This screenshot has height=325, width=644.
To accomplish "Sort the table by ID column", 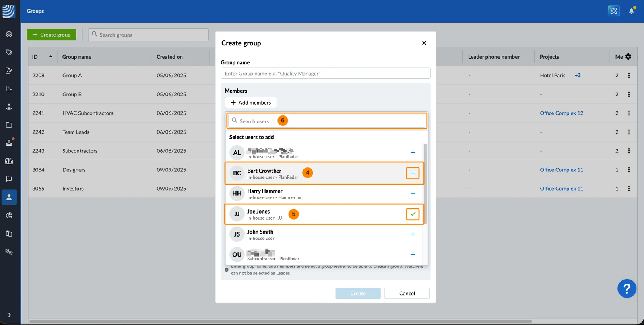I will click(x=42, y=57).
